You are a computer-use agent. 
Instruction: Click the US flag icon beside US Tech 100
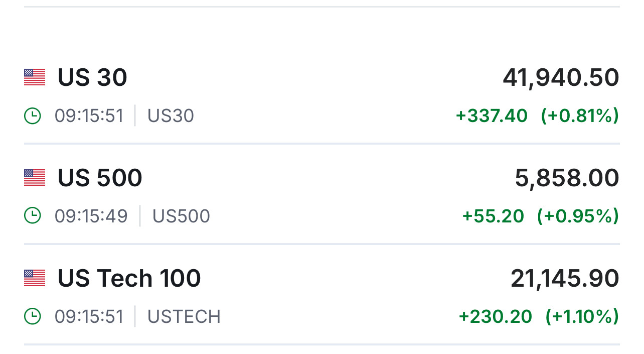[35, 278]
